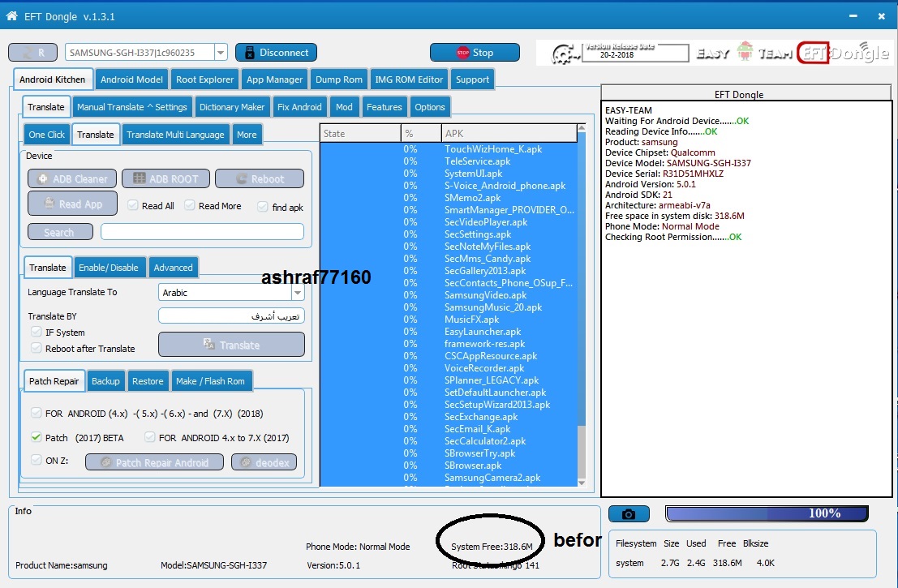Image resolution: width=898 pixels, height=588 pixels.
Task: Check FOR ANDROID (4.x) to (7.X) (2018) option
Action: (36, 413)
